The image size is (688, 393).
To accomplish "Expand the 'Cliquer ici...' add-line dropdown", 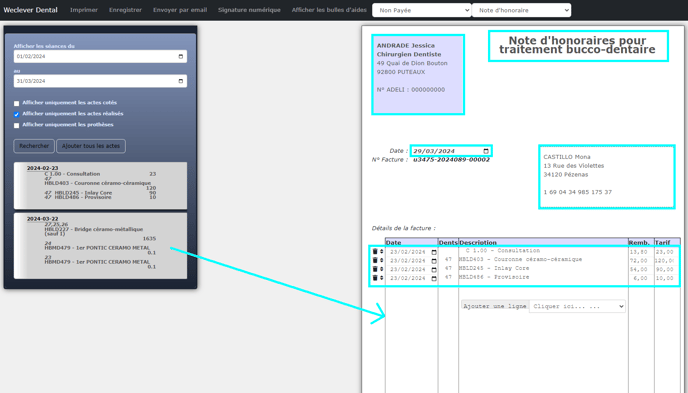I will click(577, 306).
